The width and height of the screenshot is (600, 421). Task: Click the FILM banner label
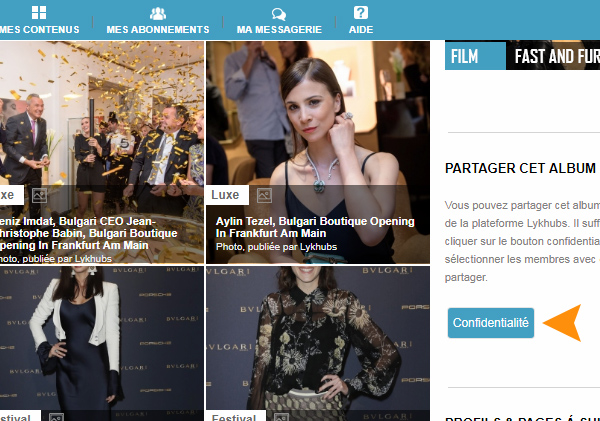point(475,56)
